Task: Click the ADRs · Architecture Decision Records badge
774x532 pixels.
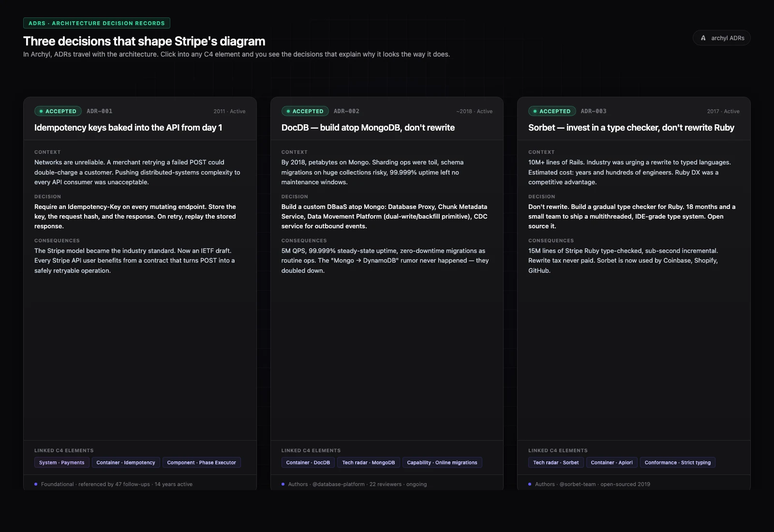Action: pyautogui.click(x=97, y=23)
